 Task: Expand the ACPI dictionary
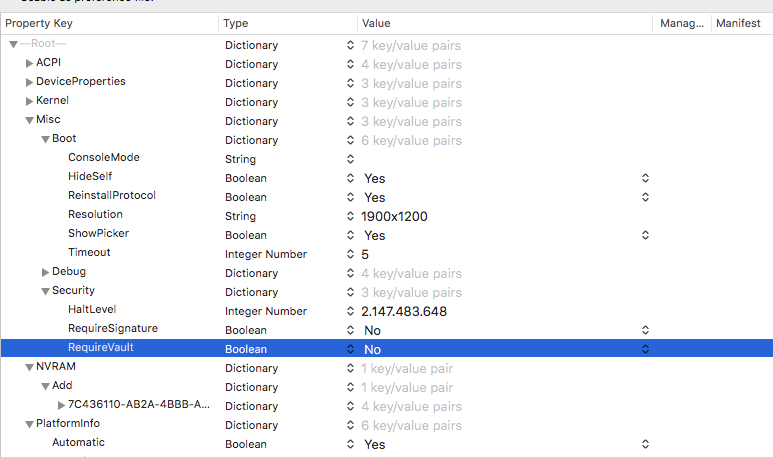tap(30, 63)
